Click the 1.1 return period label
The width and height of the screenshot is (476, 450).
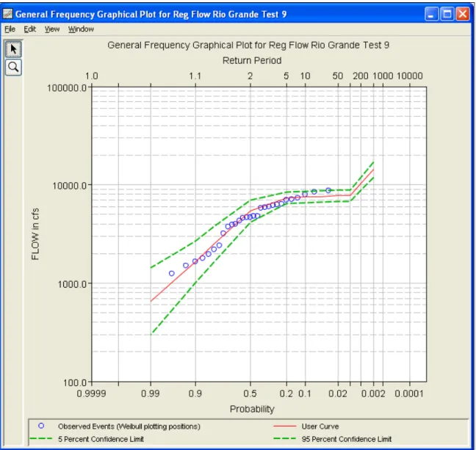pyautogui.click(x=195, y=76)
